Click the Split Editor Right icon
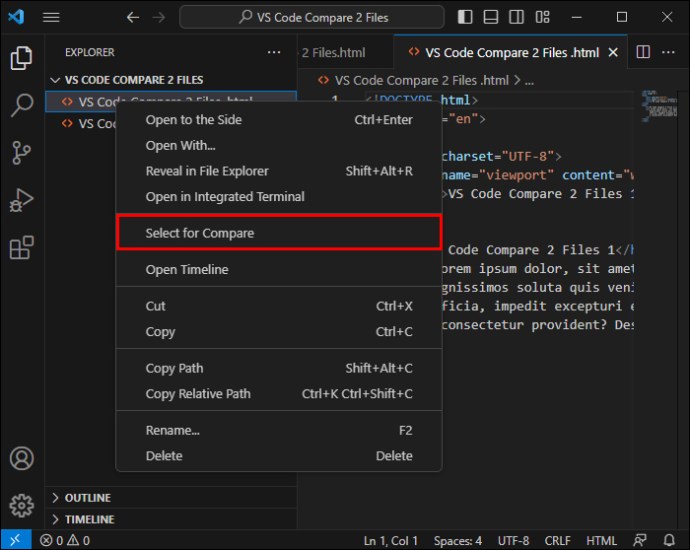 (x=643, y=52)
